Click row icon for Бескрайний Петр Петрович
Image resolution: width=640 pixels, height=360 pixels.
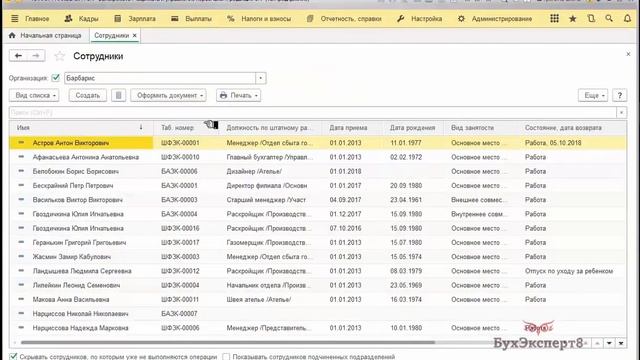pyautogui.click(x=21, y=185)
